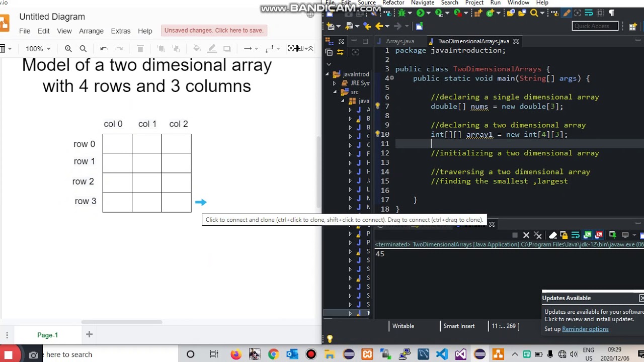Undo last action in draw.io
Viewport: 644px width, 362px height.
tap(104, 49)
